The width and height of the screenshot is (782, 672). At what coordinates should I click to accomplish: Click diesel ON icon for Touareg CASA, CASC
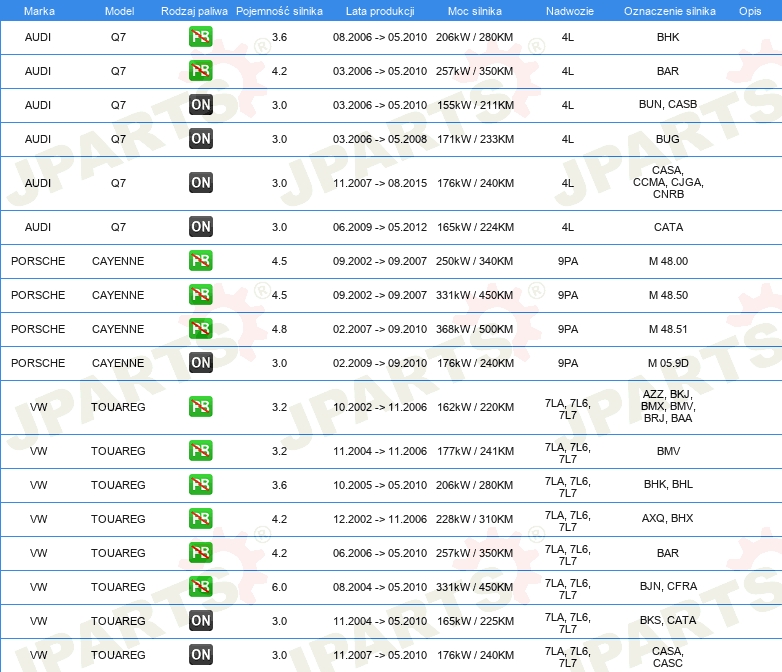pos(200,654)
